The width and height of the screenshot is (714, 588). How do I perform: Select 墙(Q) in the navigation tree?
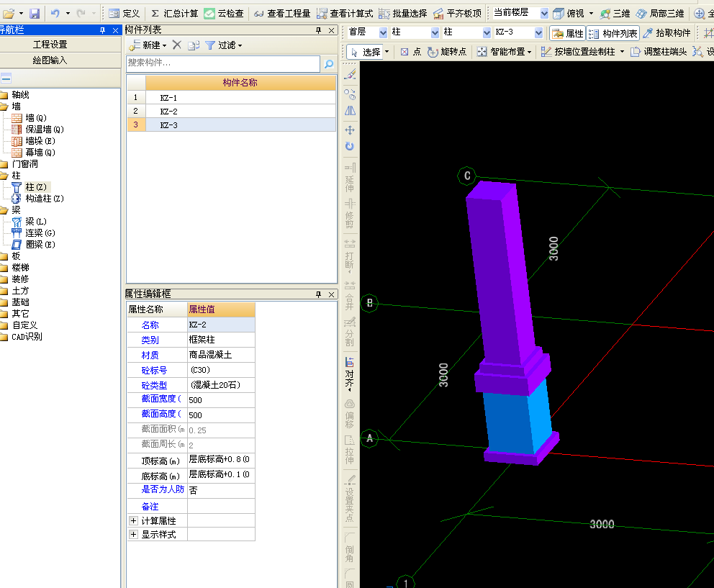click(29, 118)
